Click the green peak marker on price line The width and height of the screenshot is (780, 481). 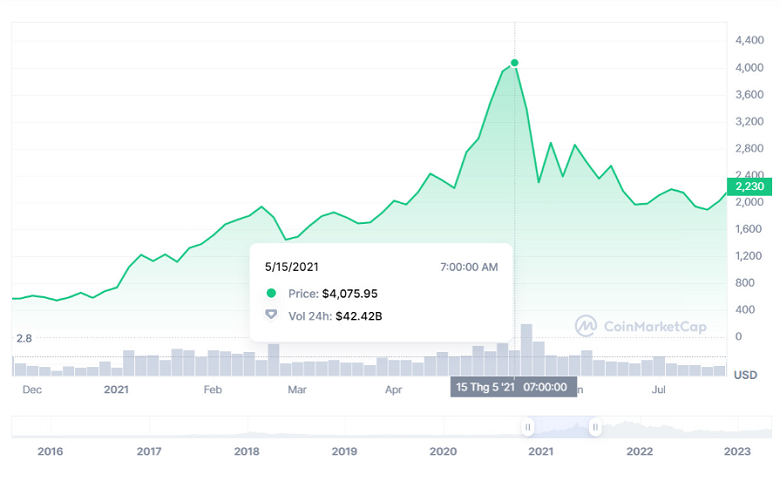point(515,63)
